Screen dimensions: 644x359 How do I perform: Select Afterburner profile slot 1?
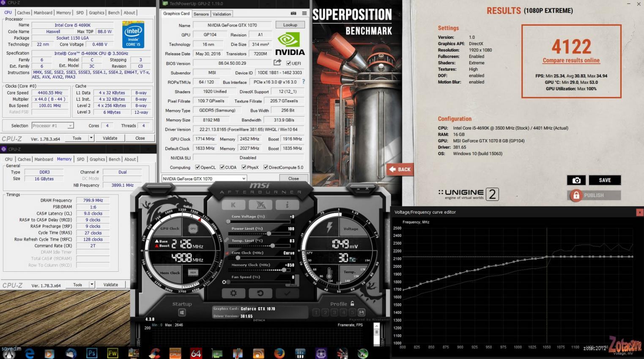[316, 312]
